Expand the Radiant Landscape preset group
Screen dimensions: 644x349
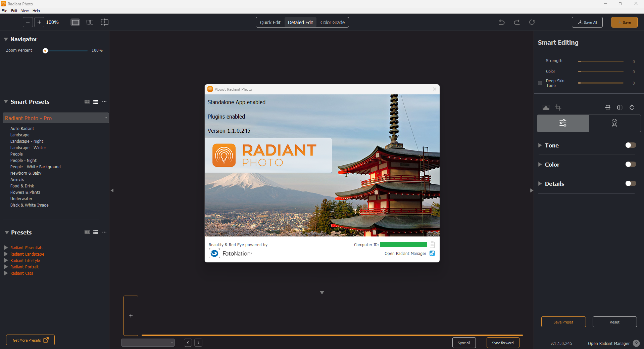pos(6,254)
